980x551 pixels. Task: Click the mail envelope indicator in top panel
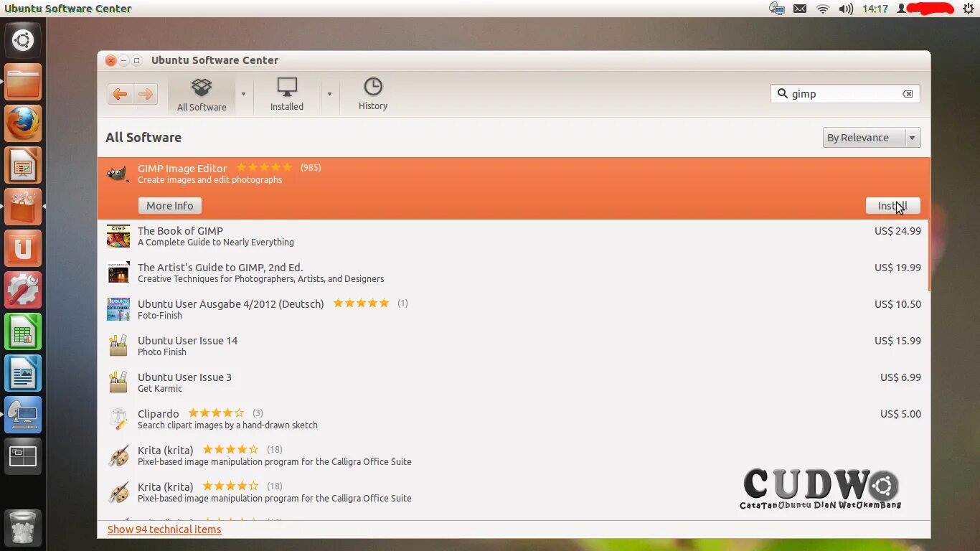coord(800,9)
